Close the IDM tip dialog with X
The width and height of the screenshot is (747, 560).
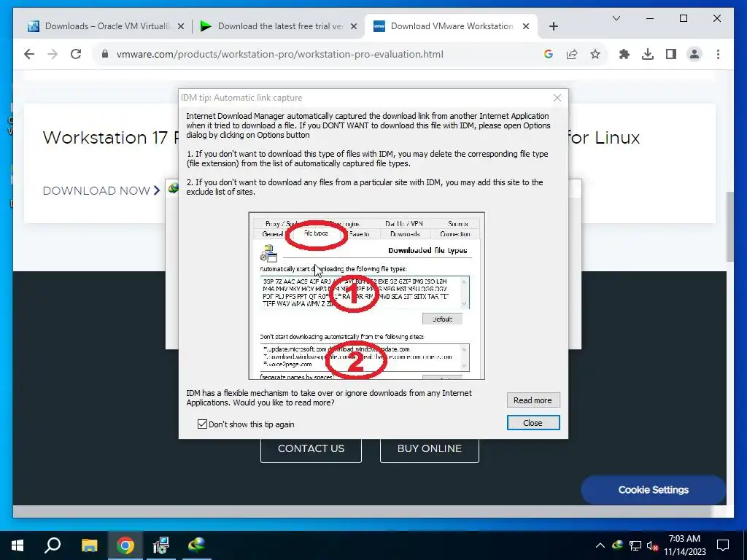pyautogui.click(x=557, y=98)
